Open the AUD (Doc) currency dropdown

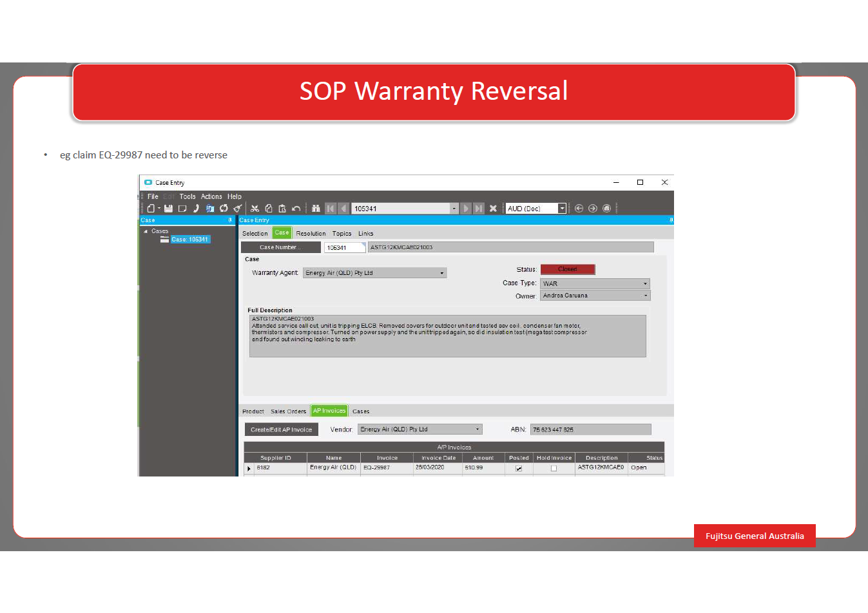[x=562, y=209]
